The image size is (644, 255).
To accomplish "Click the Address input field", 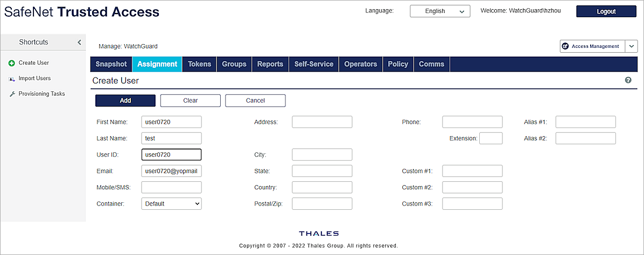I will 322,122.
